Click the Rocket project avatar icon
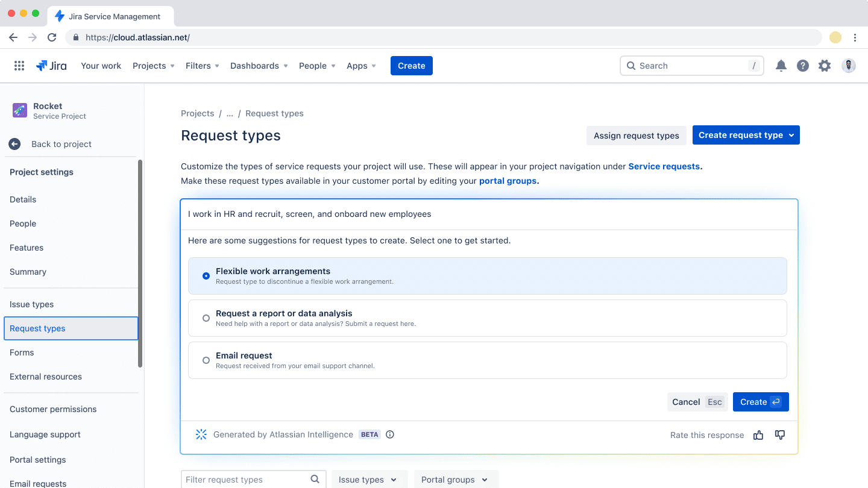This screenshot has width=868, height=488. coord(19,110)
